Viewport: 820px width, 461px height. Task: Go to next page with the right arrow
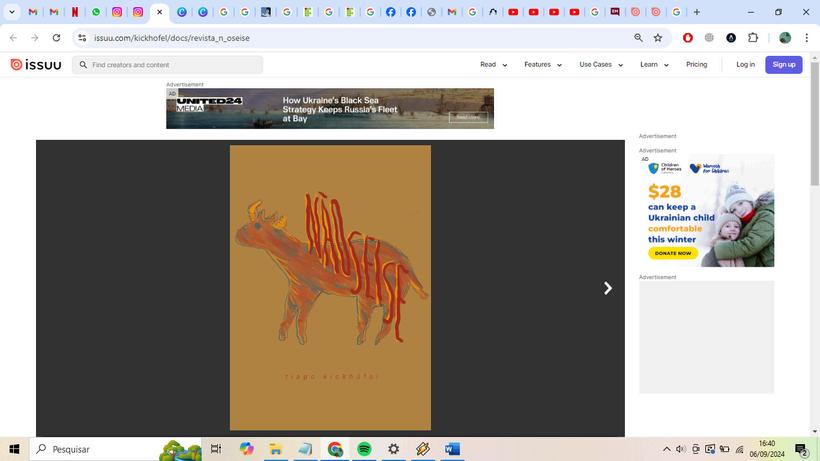click(608, 288)
